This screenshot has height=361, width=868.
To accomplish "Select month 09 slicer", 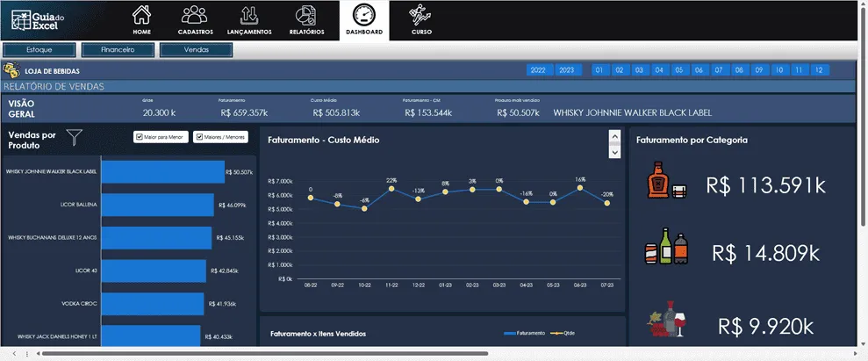I will tap(759, 70).
